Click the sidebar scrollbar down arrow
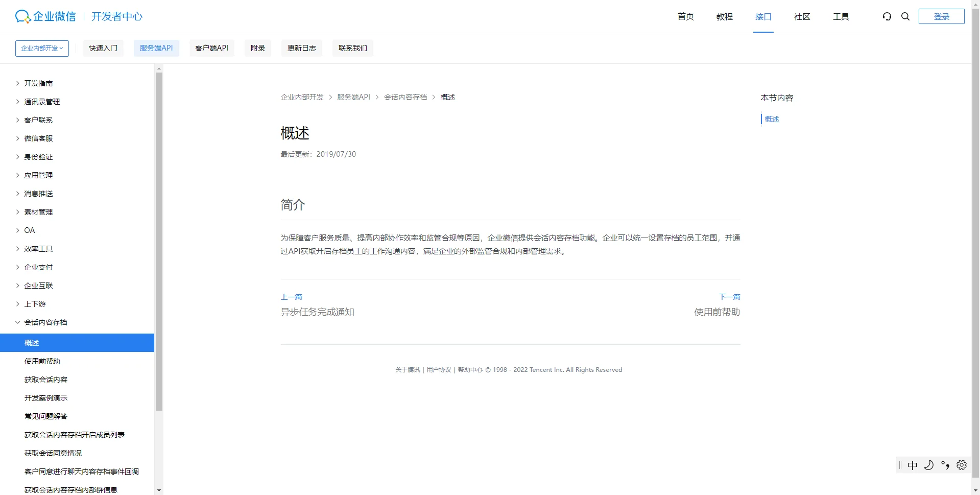The width and height of the screenshot is (980, 495). 159,490
